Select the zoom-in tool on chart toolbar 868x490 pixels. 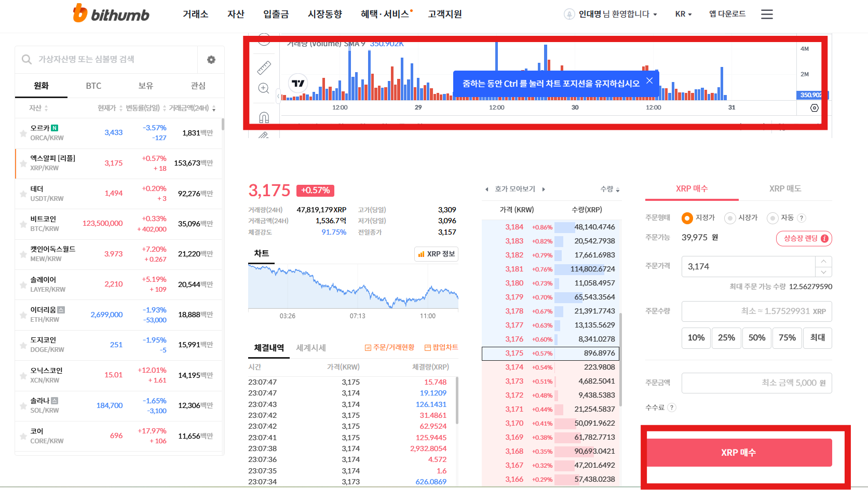pyautogui.click(x=264, y=88)
